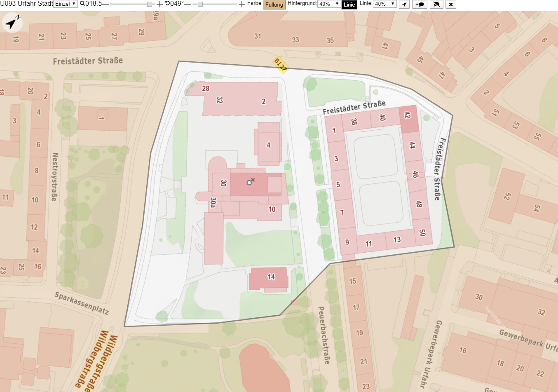The width and height of the screenshot is (558, 392).
Task: Click the X button in the toolbar
Action: pyautogui.click(x=451, y=4)
